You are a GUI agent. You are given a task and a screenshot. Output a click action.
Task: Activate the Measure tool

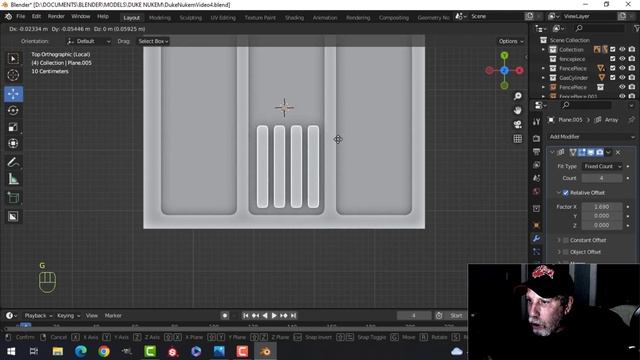point(13,179)
